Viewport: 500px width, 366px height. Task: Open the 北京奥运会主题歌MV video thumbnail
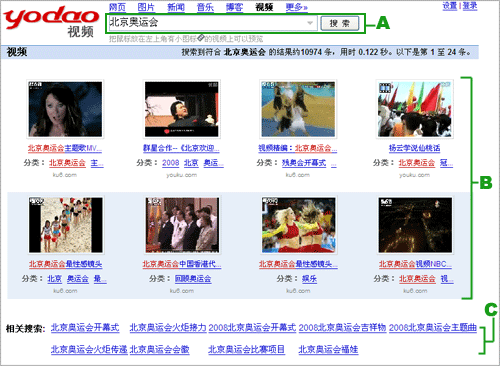[x=65, y=109]
